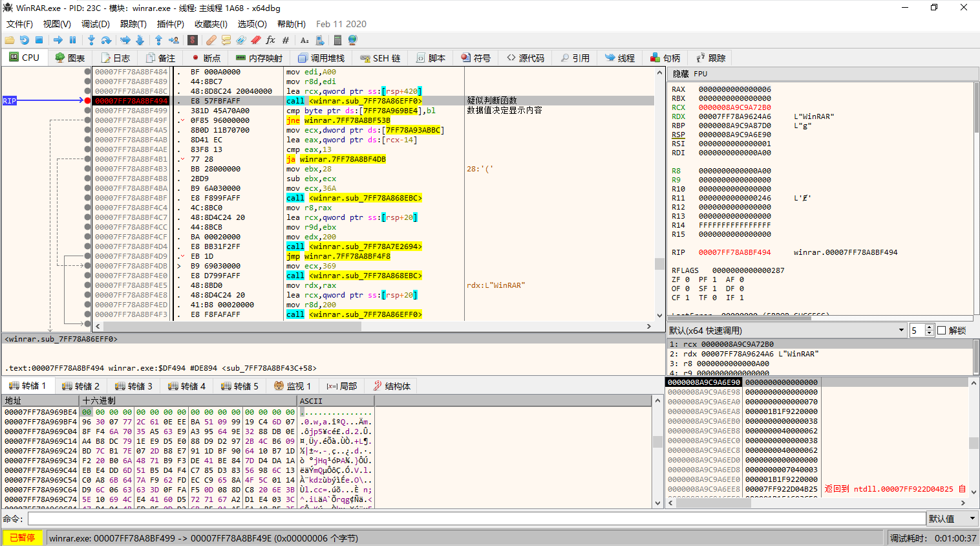980x546 pixels.
Task: Click disassembly horizontal scrollbar right arrow
Action: pos(649,326)
